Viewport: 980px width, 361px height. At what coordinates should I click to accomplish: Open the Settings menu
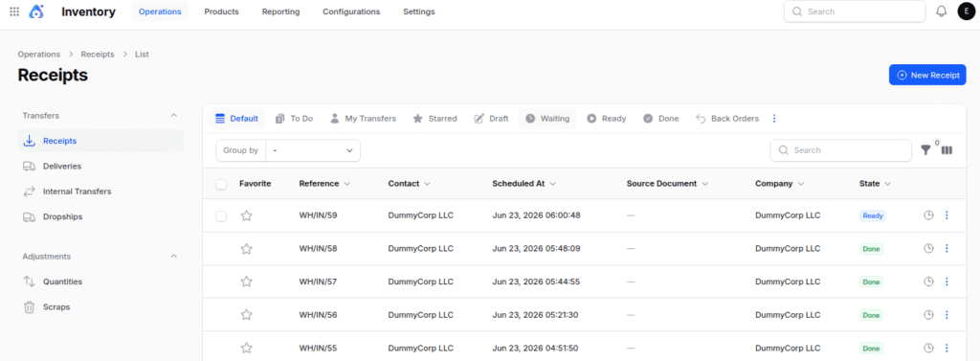point(419,11)
